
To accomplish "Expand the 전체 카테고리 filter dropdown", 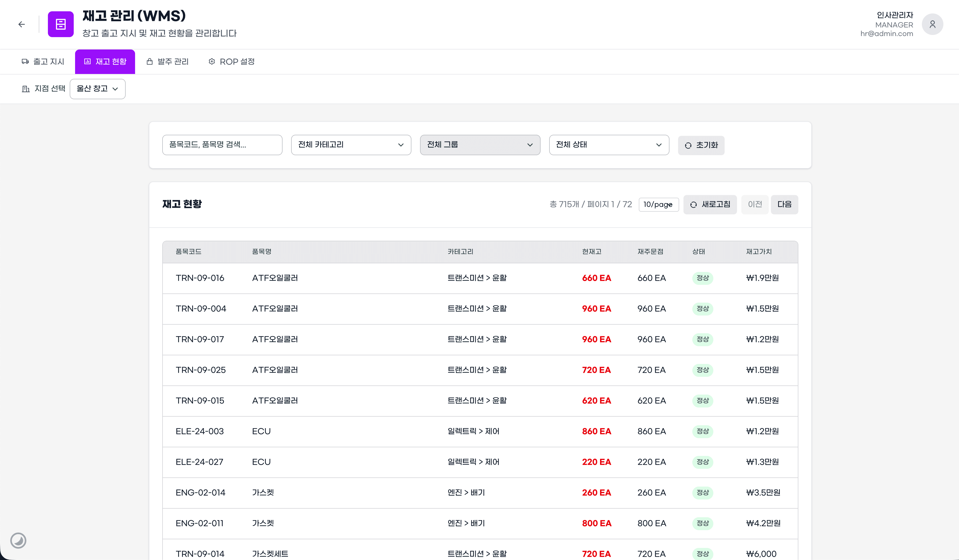I will (x=351, y=145).
